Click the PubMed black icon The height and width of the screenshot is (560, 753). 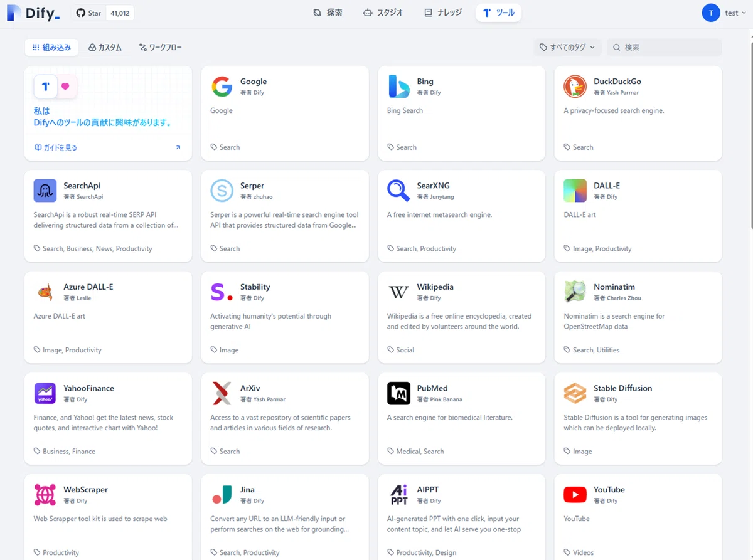(398, 393)
